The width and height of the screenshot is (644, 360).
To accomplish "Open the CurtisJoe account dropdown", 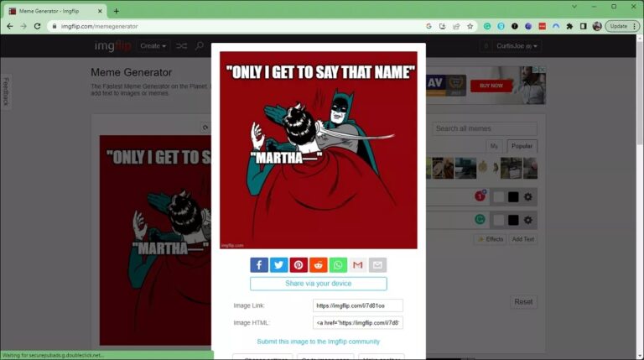I will 517,46.
